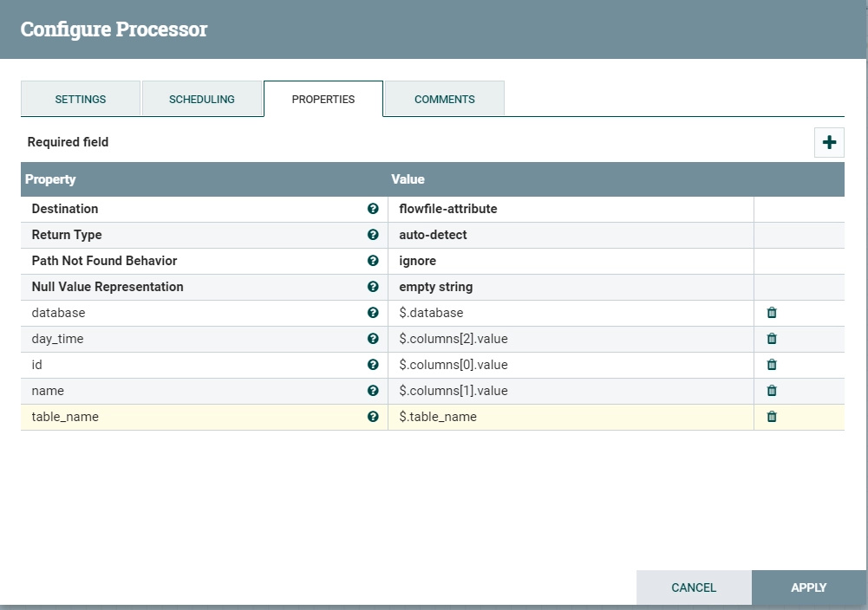Remove the name property with trash icon
This screenshot has width=868, height=610.
coord(772,391)
